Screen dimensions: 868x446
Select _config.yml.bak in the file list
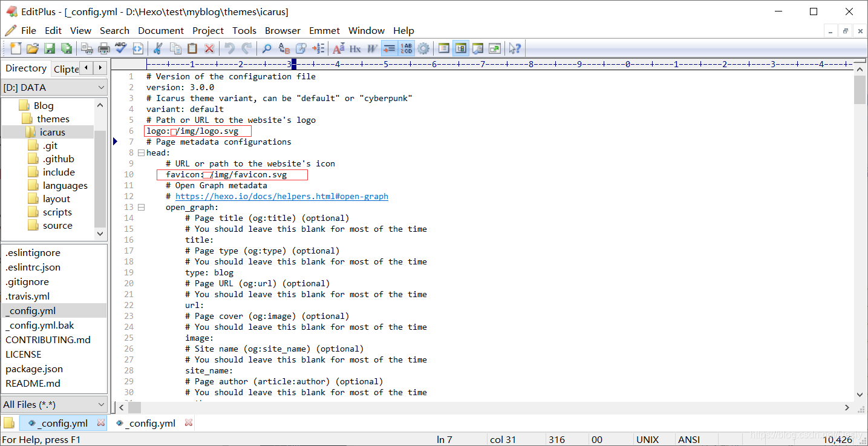[x=40, y=325]
